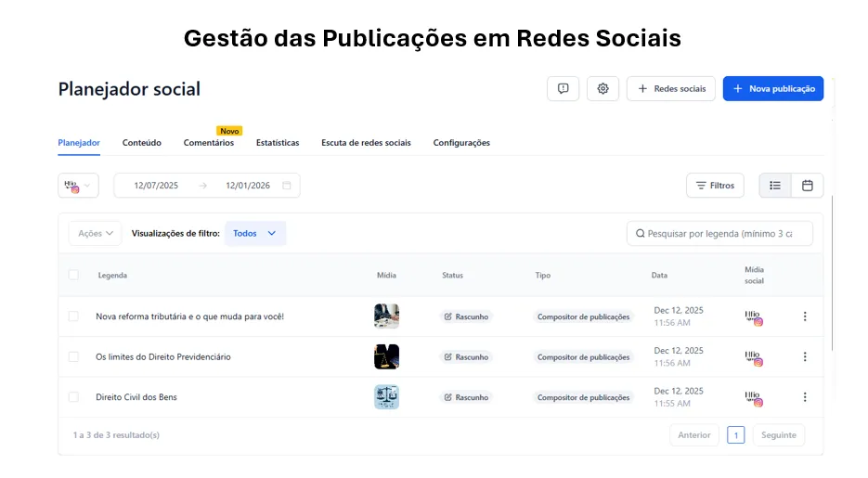Open the feedback message icon button
The height and width of the screenshot is (478, 868).
pos(564,88)
